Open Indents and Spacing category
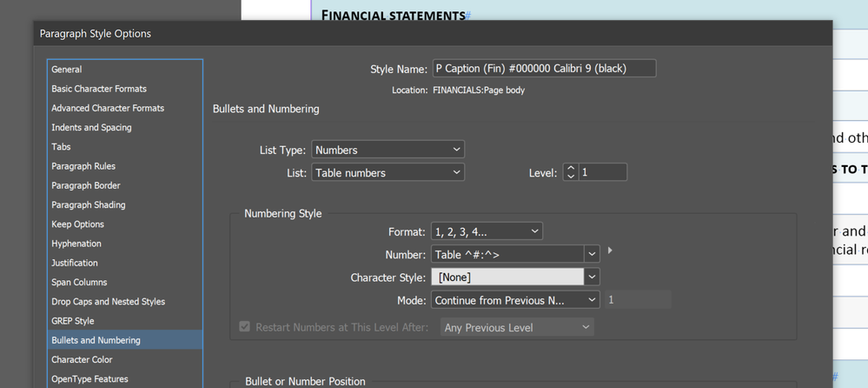The height and width of the screenshot is (388, 868). 125,128
